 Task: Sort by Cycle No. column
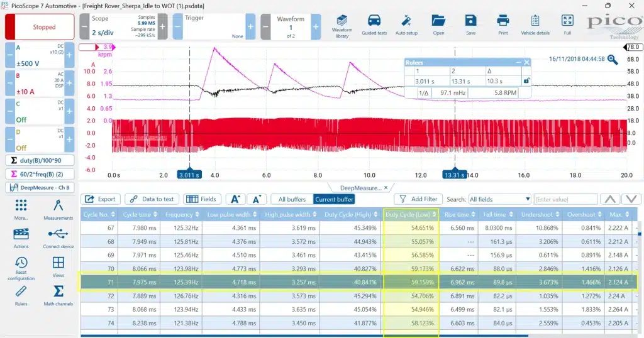click(99, 214)
